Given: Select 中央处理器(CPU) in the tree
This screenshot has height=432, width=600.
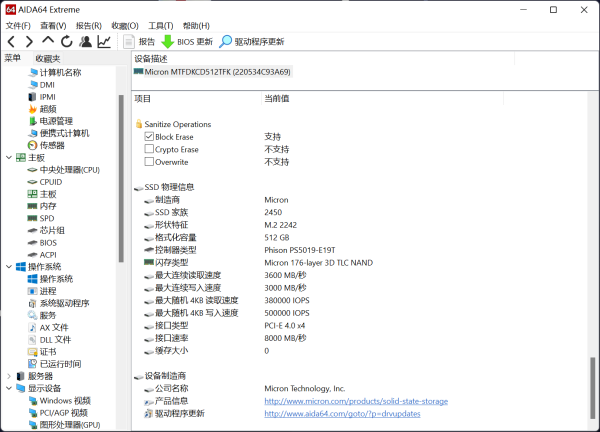Looking at the screenshot, I should click(x=64, y=170).
